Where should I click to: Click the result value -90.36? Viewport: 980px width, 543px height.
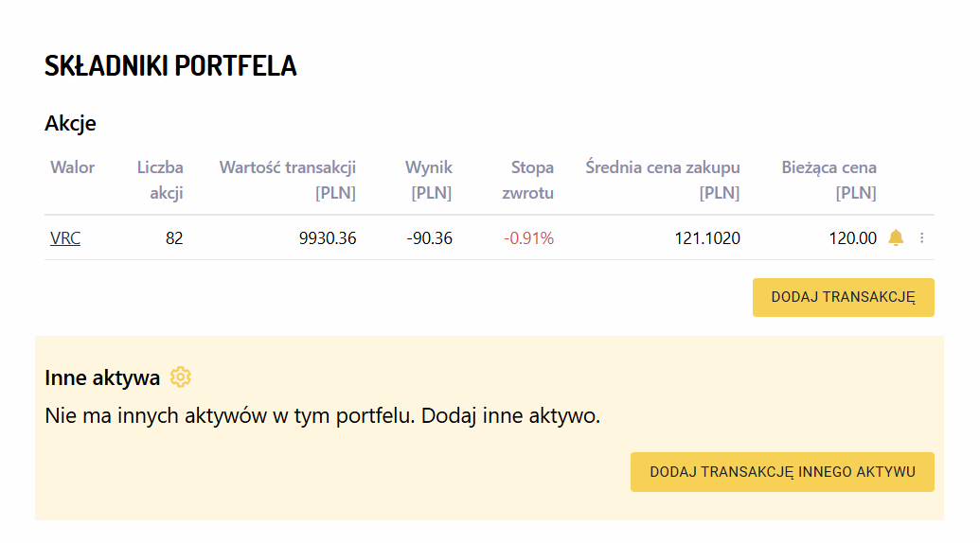tap(430, 238)
